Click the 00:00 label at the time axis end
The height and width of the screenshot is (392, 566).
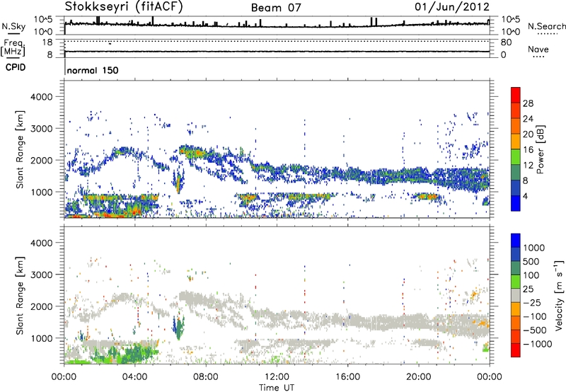tap(490, 377)
